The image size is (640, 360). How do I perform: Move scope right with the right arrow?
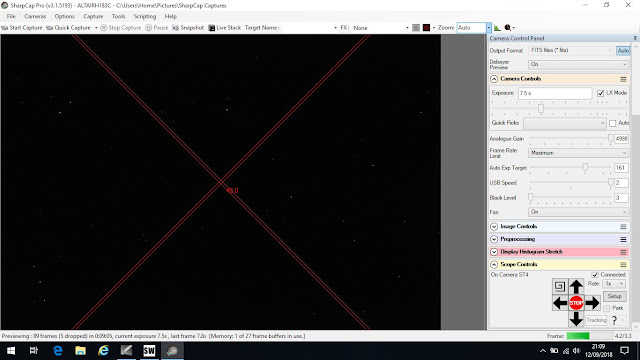(x=592, y=303)
